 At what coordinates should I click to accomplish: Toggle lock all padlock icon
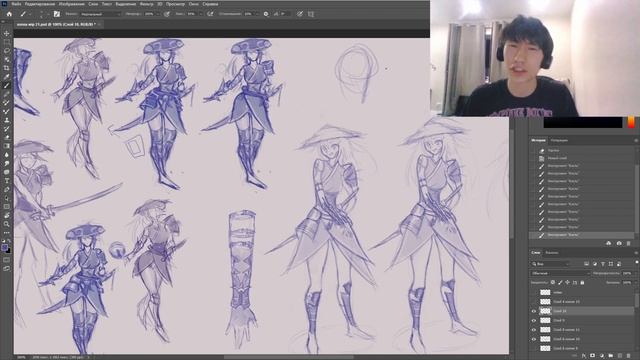[x=582, y=282]
